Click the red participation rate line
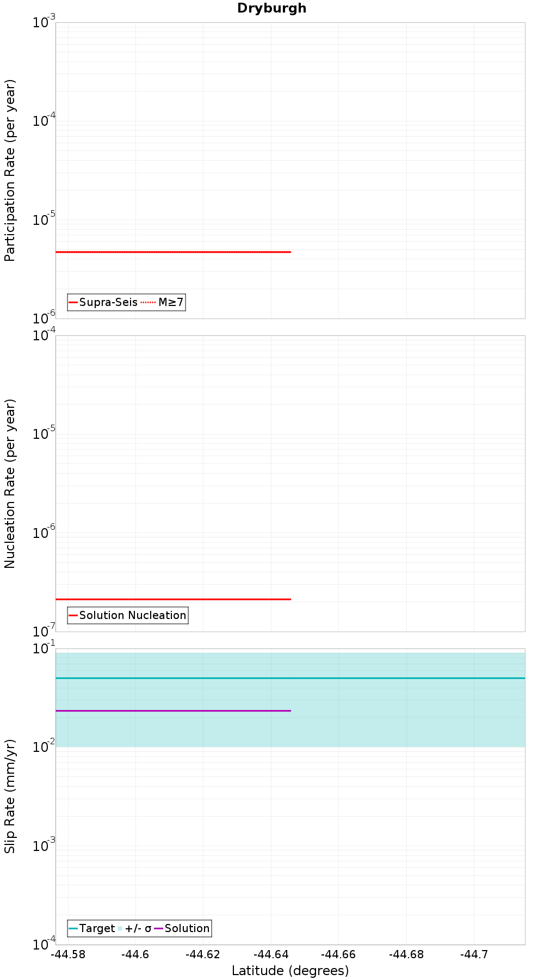The width and height of the screenshot is (544, 980). pos(173,252)
